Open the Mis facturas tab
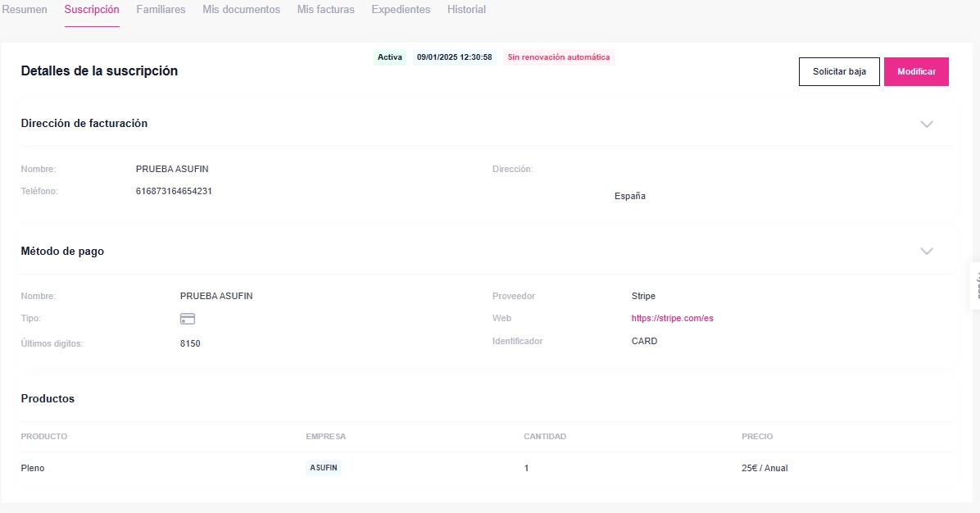The width and height of the screenshot is (980, 513). 325,10
